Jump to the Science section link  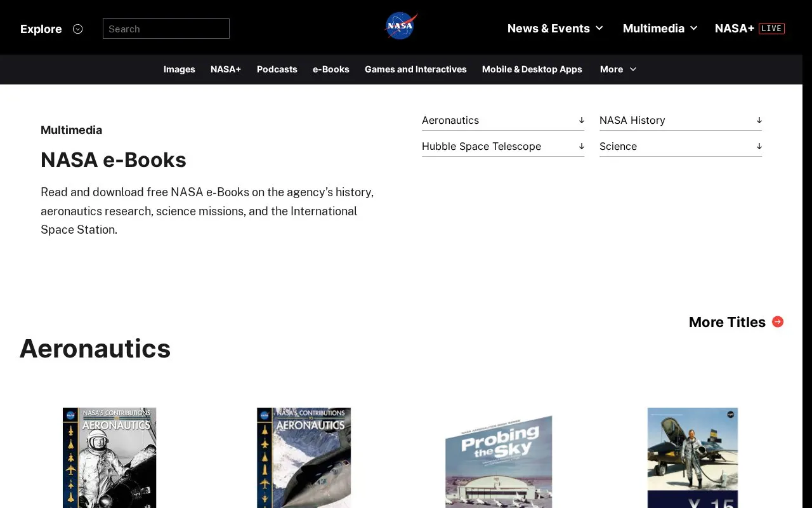tap(681, 146)
